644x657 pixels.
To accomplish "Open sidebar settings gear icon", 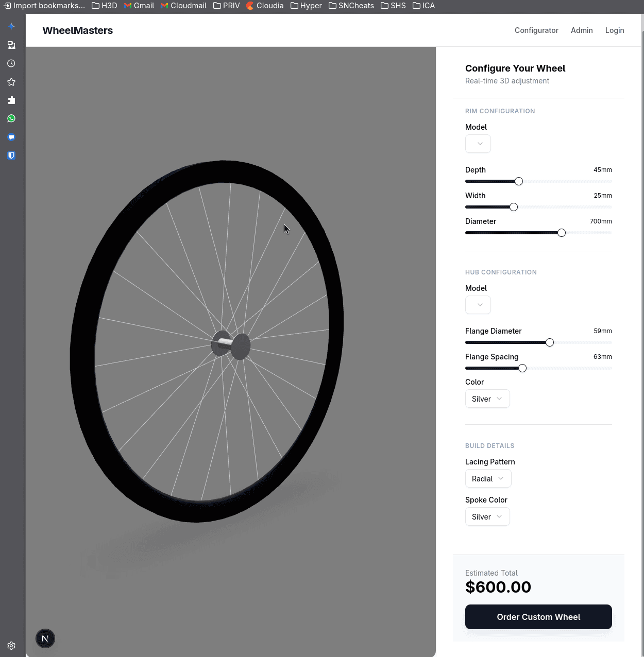I will (11, 646).
